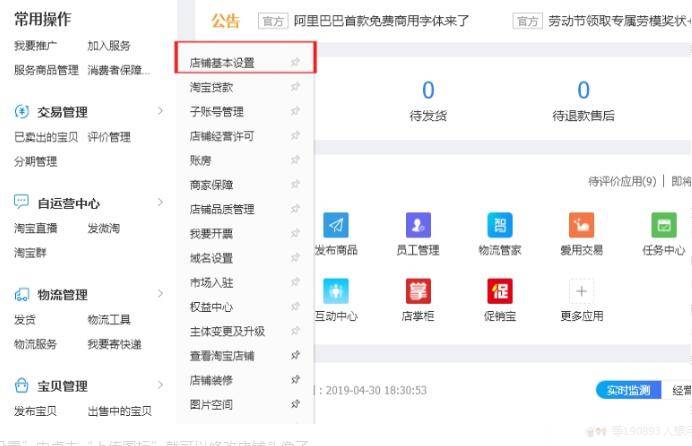Open the 已卖出的宝贝 link
Viewport: 692px width, 446px height.
point(46,137)
